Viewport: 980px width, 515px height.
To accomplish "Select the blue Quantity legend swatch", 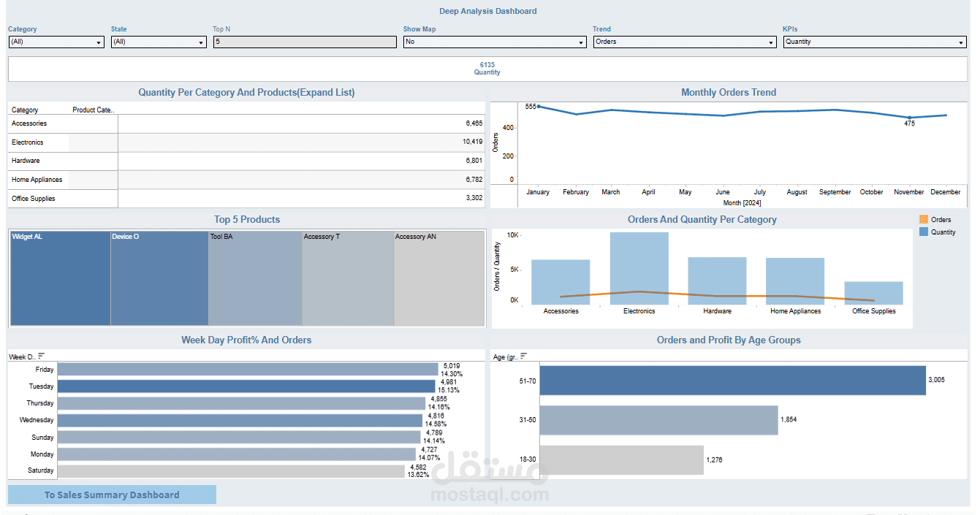I will pyautogui.click(x=923, y=232).
